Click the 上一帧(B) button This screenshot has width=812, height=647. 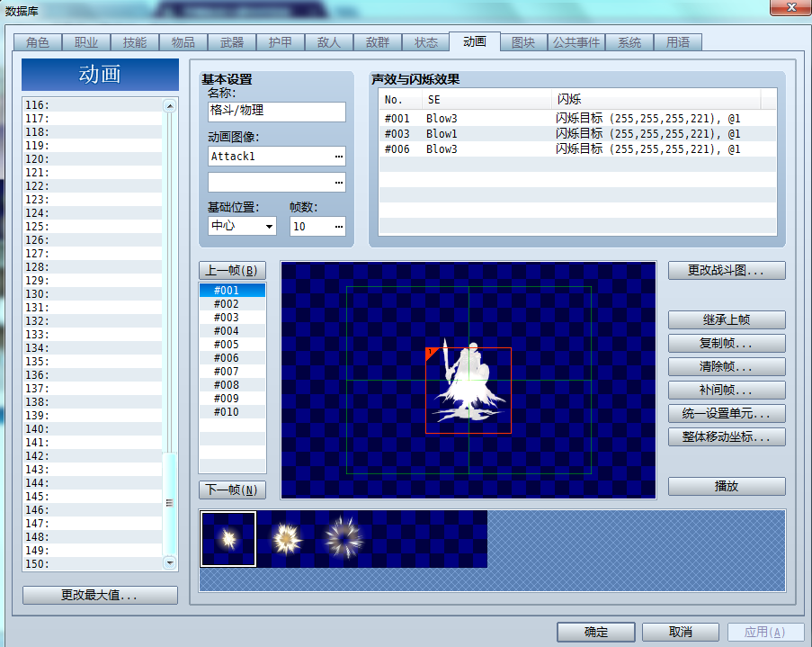point(232,270)
